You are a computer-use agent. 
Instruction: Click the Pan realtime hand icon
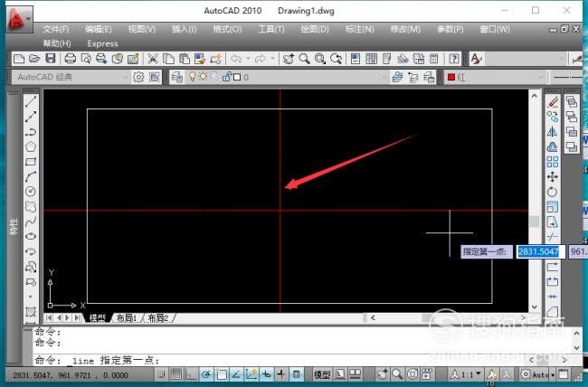coord(289,59)
